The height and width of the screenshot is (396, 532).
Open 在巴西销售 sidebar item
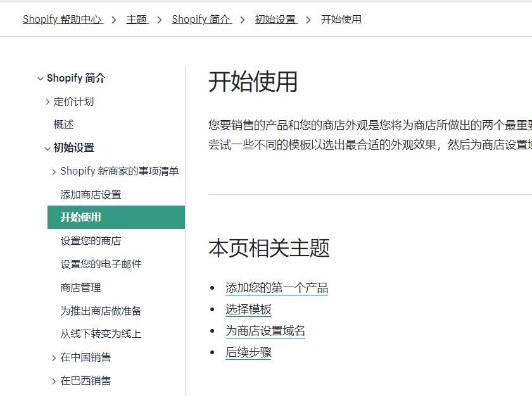click(x=86, y=380)
